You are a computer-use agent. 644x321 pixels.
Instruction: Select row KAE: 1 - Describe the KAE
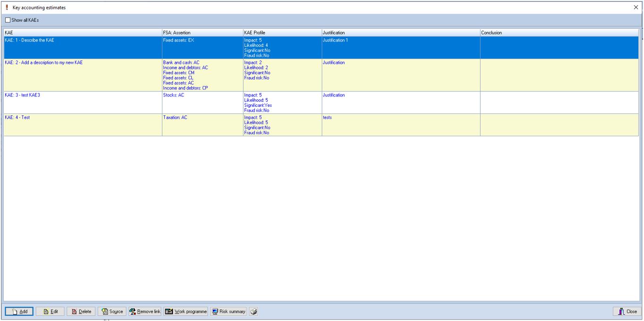click(x=321, y=48)
